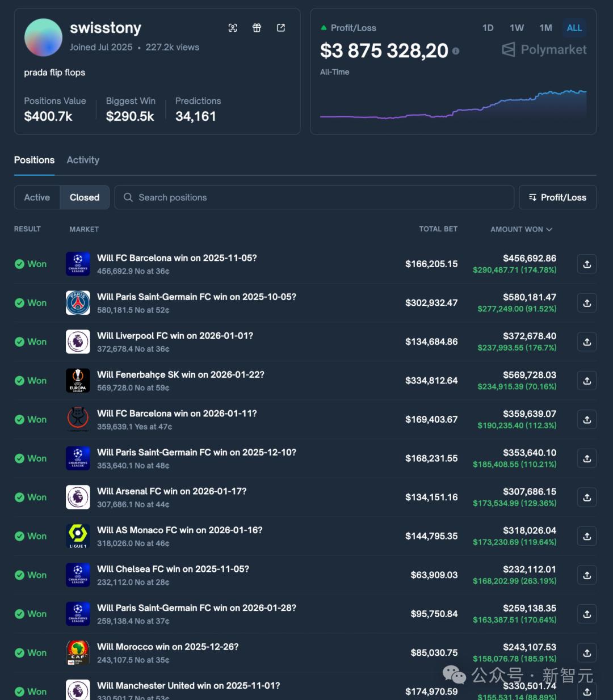Screen dimensions: 613x700
Task: Click the Predictions 34,161 stat
Action: tap(198, 109)
